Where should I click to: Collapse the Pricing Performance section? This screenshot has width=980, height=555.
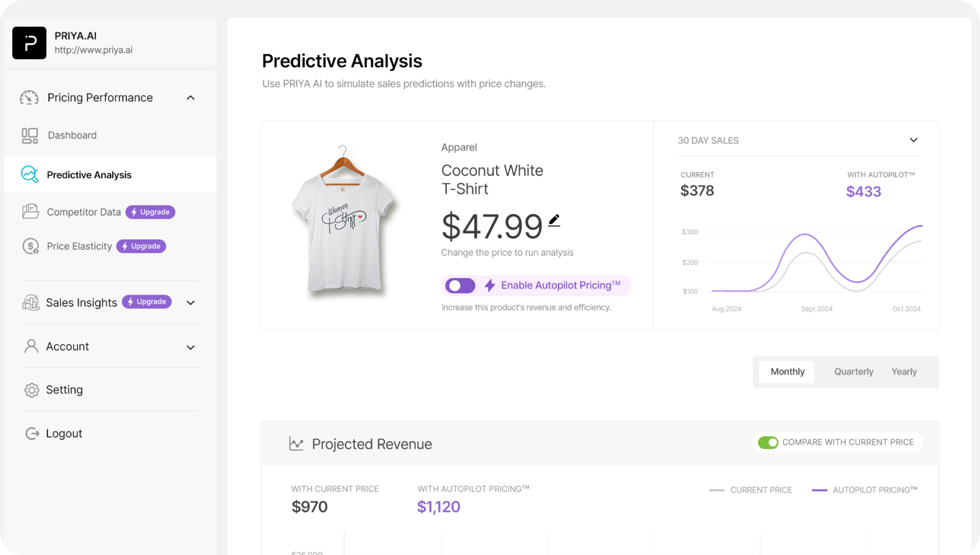[190, 98]
